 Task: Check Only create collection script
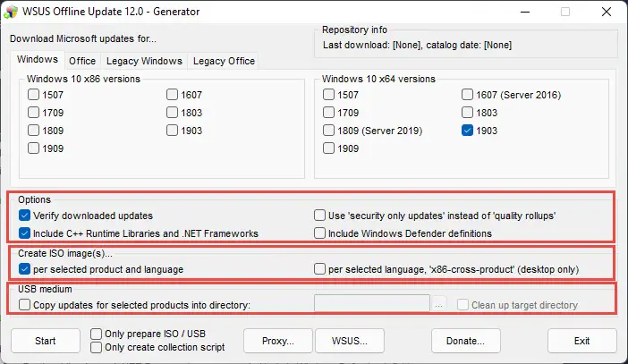96,347
